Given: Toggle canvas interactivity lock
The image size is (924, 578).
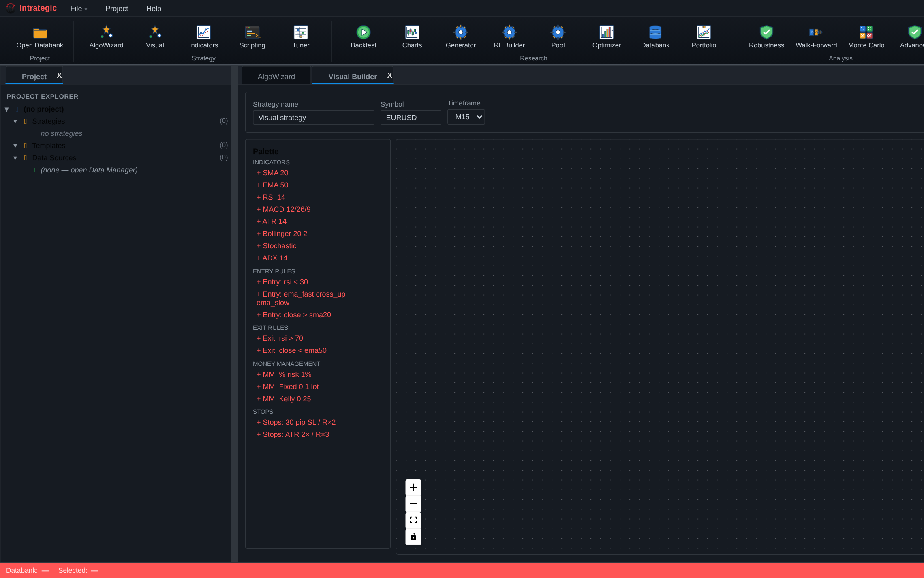Looking at the screenshot, I should [413, 537].
